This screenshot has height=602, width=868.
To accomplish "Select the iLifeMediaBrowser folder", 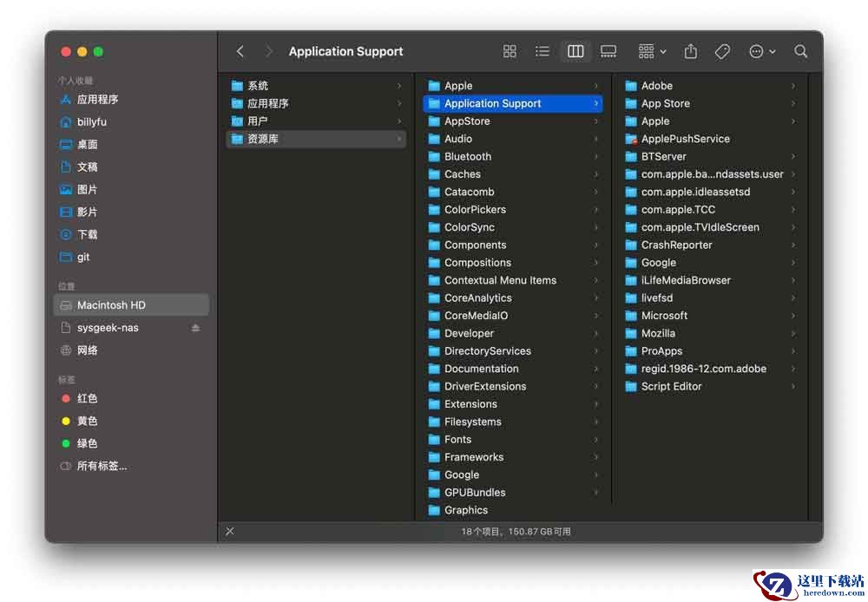I will (710, 280).
